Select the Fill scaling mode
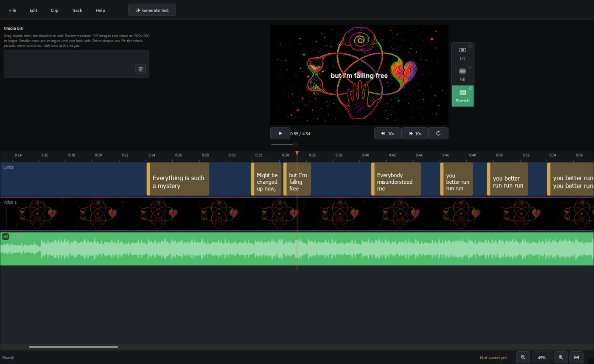The width and height of the screenshot is (594, 364). click(462, 75)
